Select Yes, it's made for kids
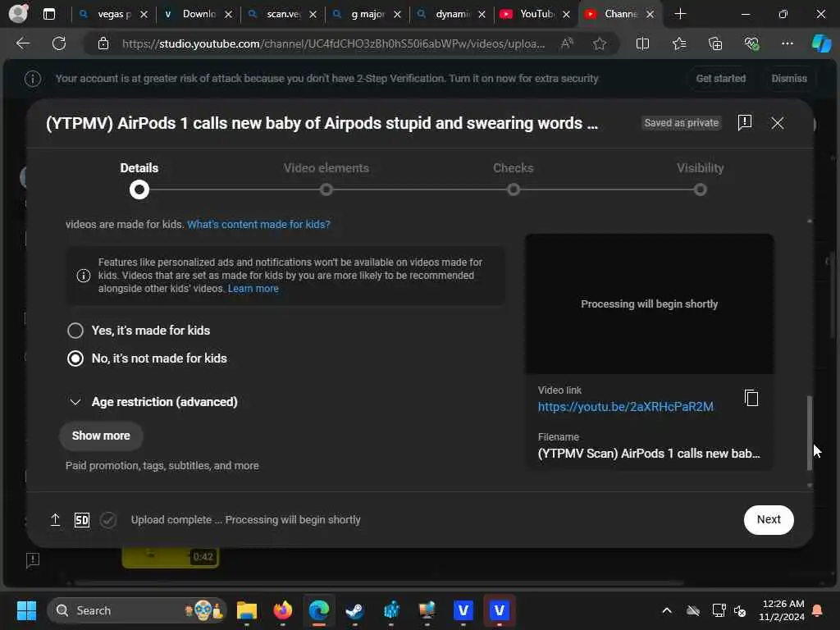 [139, 331]
